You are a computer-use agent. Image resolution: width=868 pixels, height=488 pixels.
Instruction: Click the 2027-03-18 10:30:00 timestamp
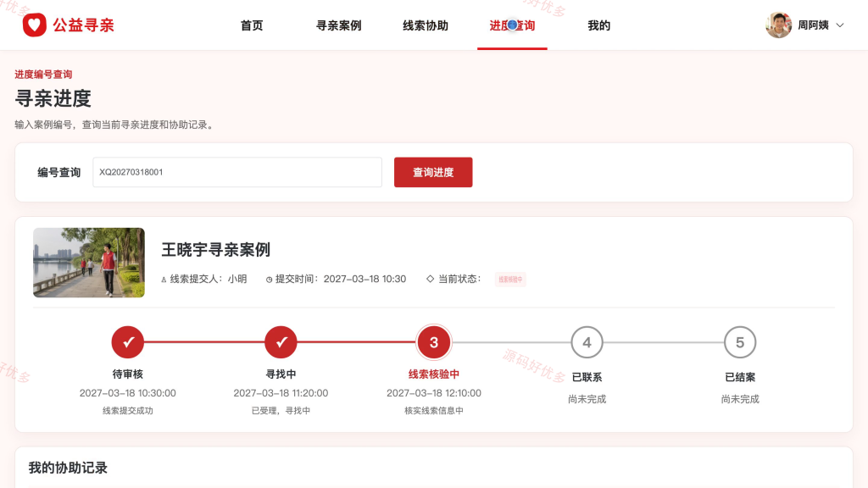click(x=128, y=393)
